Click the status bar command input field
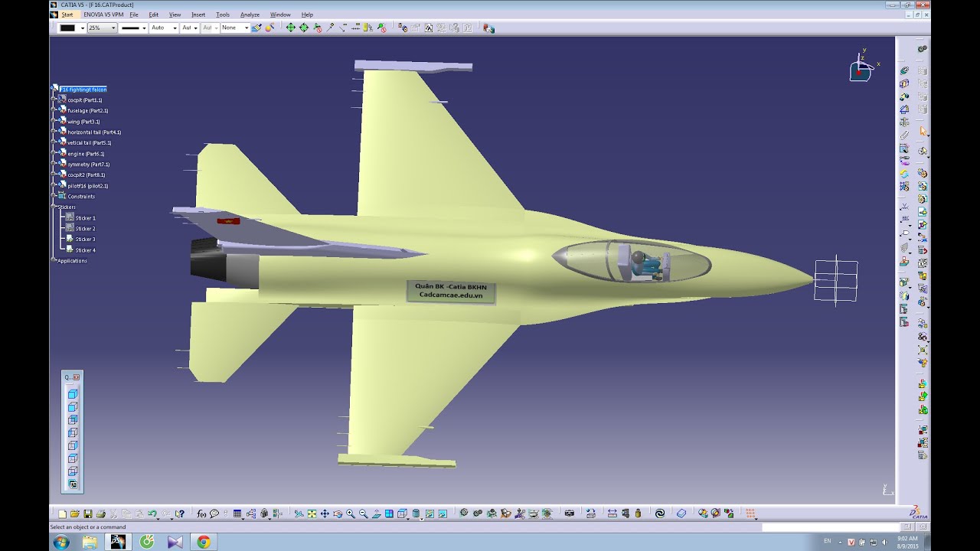980x551 pixels. tap(830, 527)
